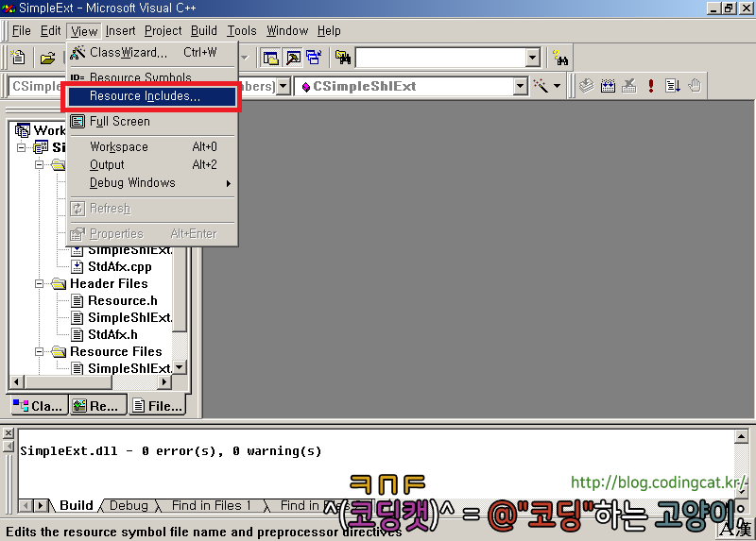Switch to the Debug output tab

[129, 505]
